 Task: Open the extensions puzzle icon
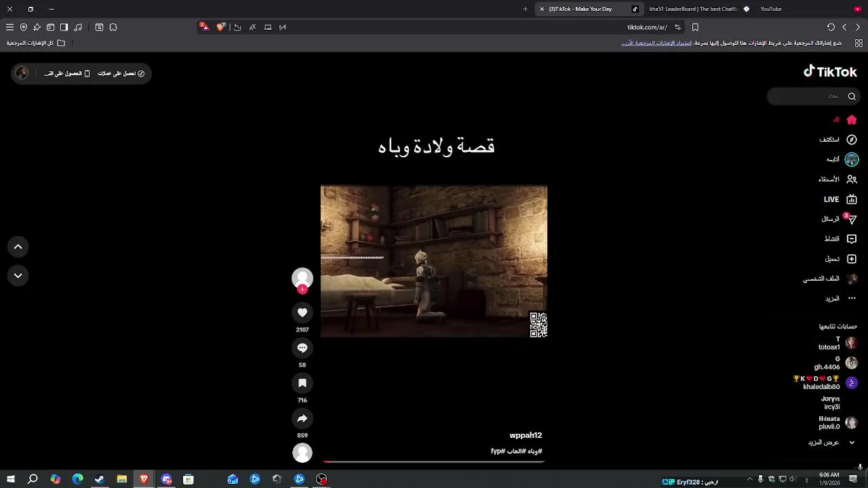coord(113,27)
